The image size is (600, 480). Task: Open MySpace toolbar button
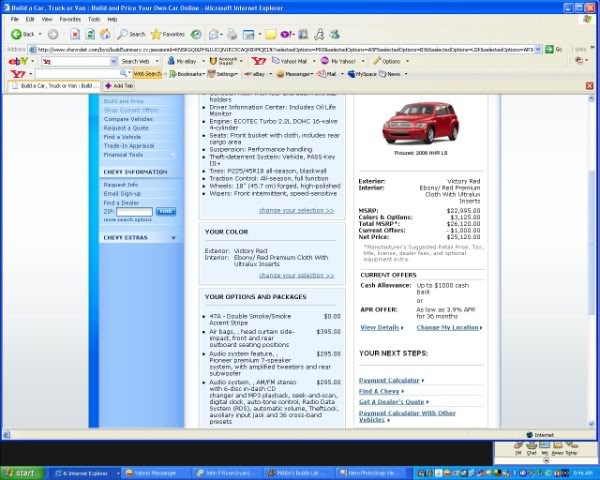point(362,74)
